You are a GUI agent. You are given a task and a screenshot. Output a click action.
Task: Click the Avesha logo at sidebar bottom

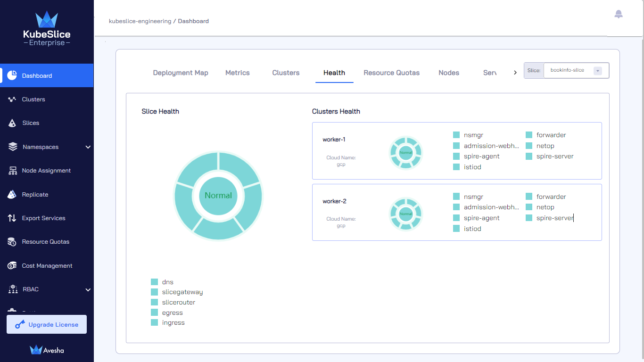point(47,350)
